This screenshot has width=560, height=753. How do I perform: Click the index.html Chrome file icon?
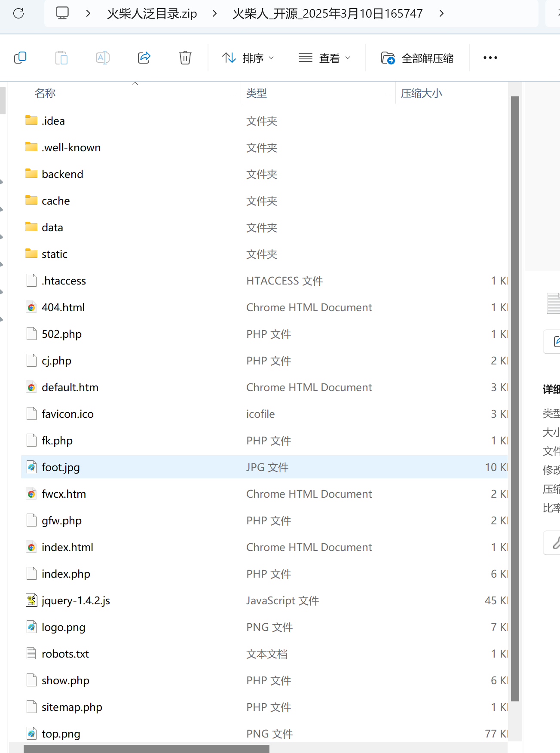coord(31,547)
